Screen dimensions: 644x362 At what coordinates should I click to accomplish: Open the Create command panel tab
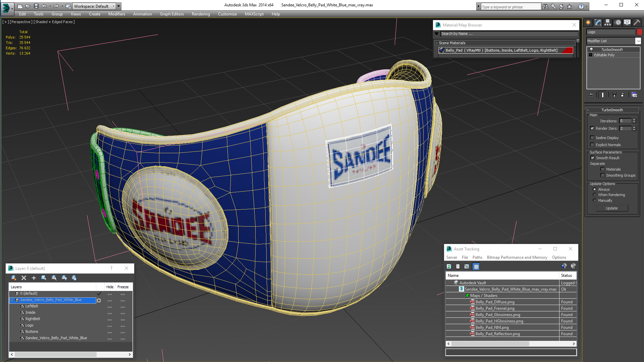tap(588, 22)
